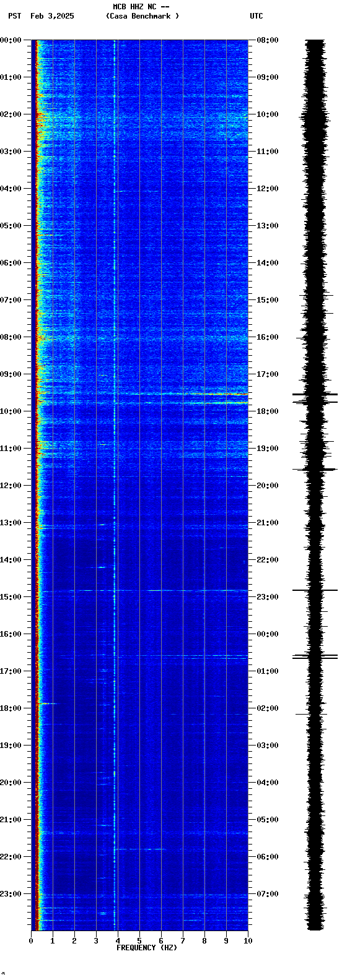Select the 00:00 label on the UTC axis
342x980 pixels.
[x=268, y=634]
